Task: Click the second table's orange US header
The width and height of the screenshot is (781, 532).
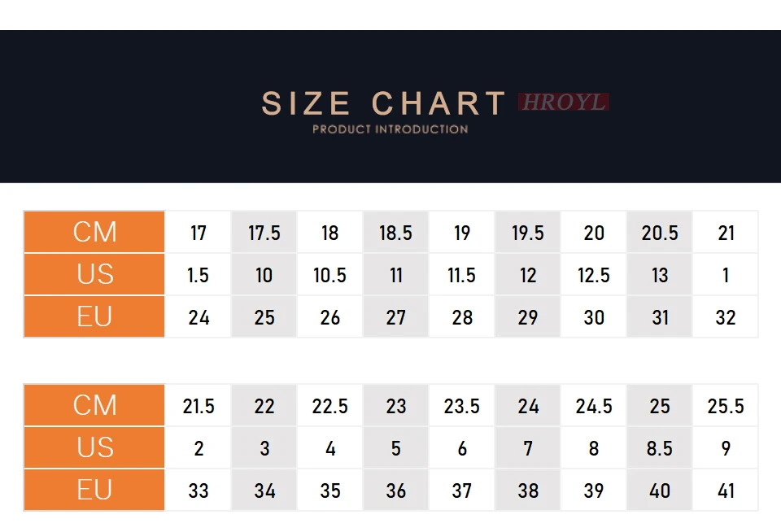Action: tap(94, 448)
